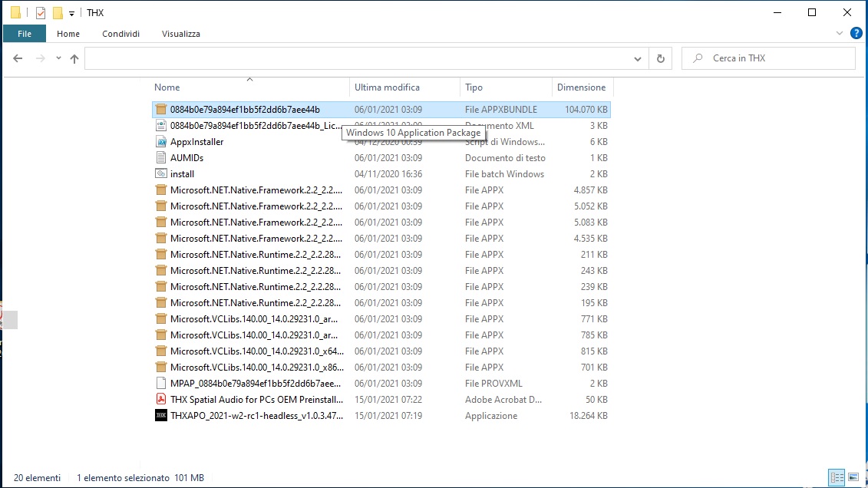
Task: Select the THXAPO_2021-w2-rc1-headless file name
Action: 256,415
